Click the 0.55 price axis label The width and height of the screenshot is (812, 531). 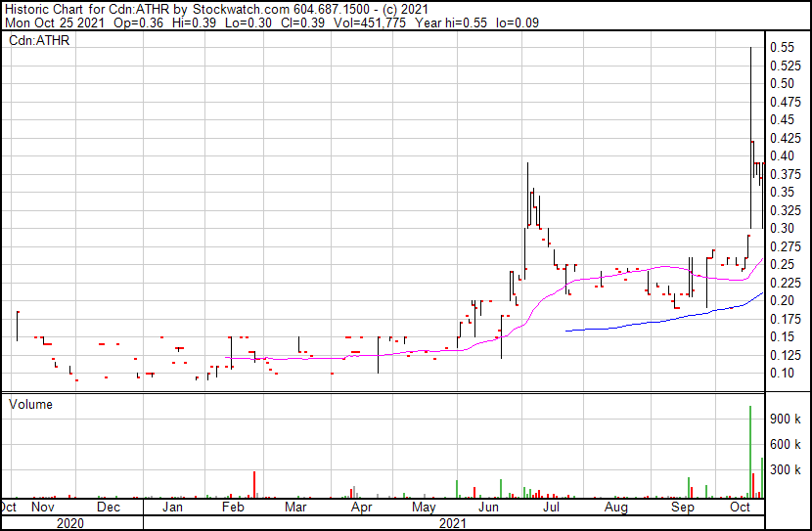point(782,47)
